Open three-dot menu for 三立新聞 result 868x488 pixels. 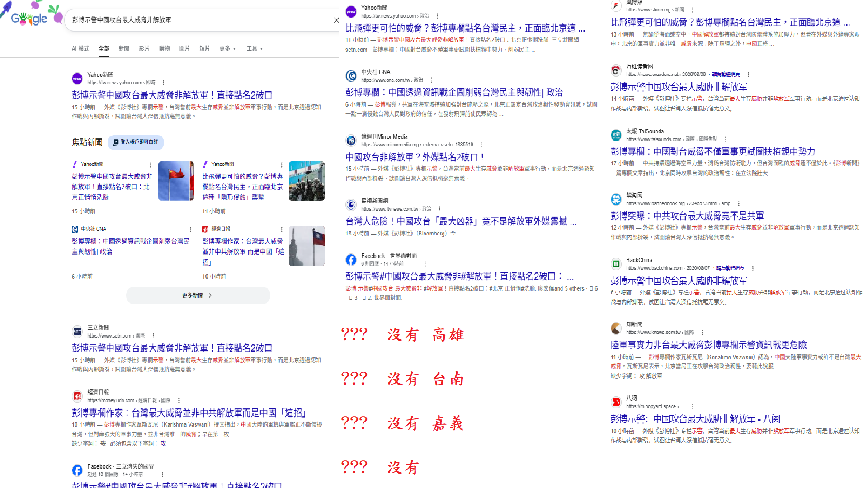coord(153,336)
